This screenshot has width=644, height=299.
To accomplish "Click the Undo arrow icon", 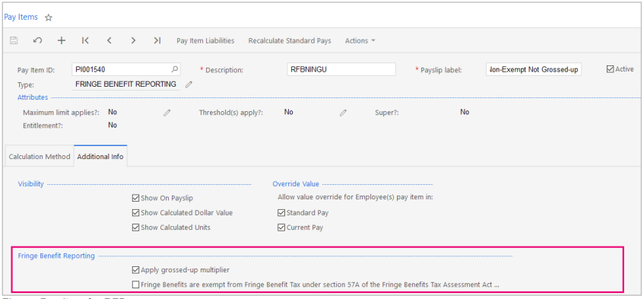I will [x=37, y=40].
